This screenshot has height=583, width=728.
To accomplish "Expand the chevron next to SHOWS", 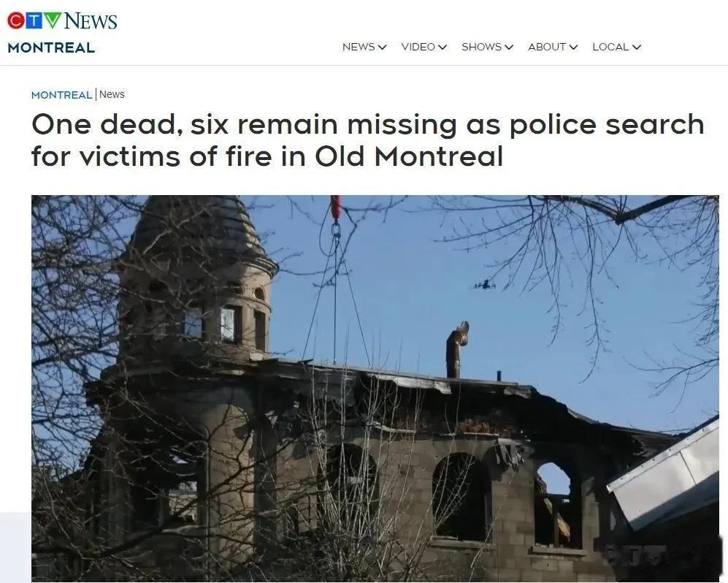I will pyautogui.click(x=509, y=47).
